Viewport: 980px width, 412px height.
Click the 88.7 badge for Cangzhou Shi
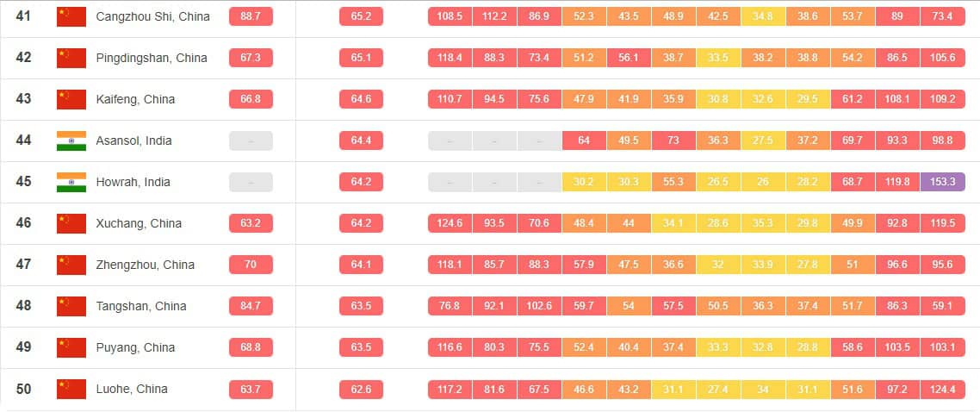(251, 16)
